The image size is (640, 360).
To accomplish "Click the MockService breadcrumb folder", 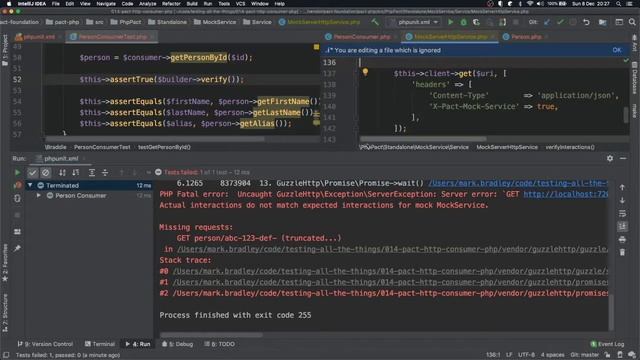I will (x=215, y=22).
